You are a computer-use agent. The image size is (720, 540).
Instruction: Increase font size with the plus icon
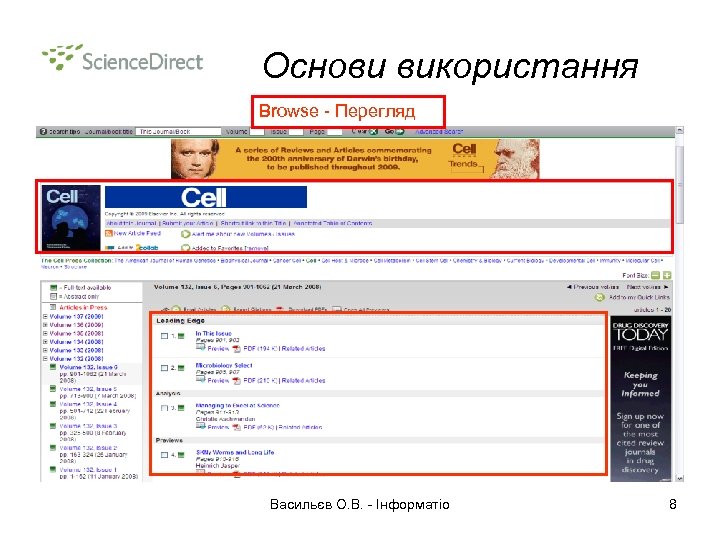[x=667, y=276]
